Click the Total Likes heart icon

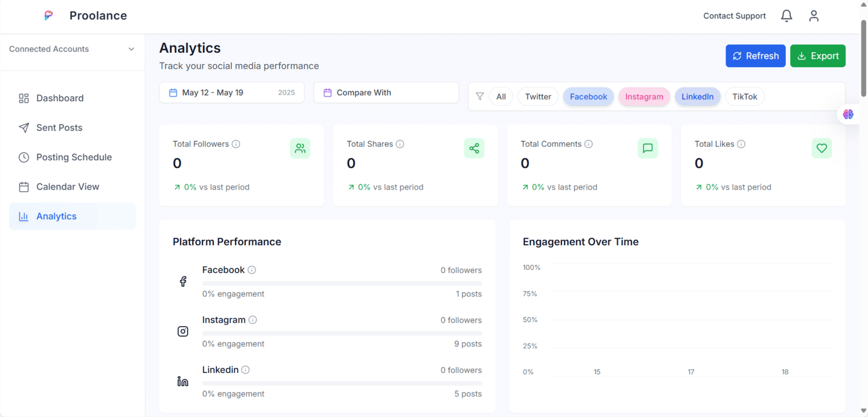click(822, 149)
